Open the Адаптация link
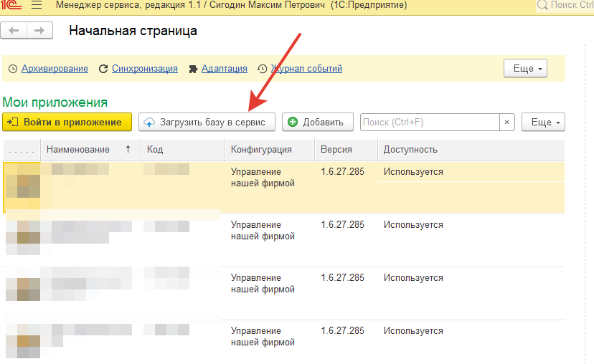Screen dimensions: 594x364 coord(225,69)
